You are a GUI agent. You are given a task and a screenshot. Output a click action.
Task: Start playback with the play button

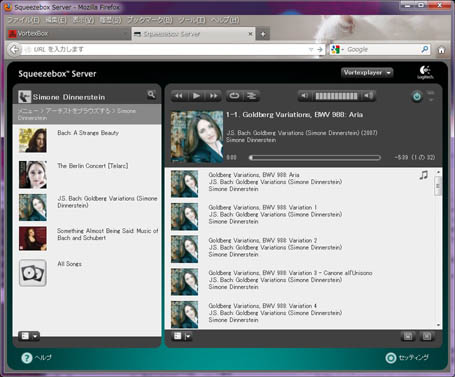point(196,96)
